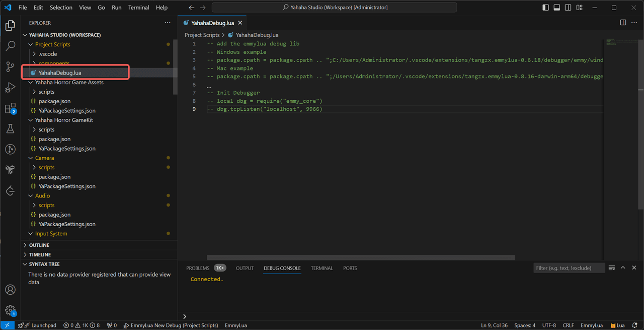The height and width of the screenshot is (330, 644).
Task: Open the Search view in activity bar
Action: pyautogui.click(x=10, y=46)
